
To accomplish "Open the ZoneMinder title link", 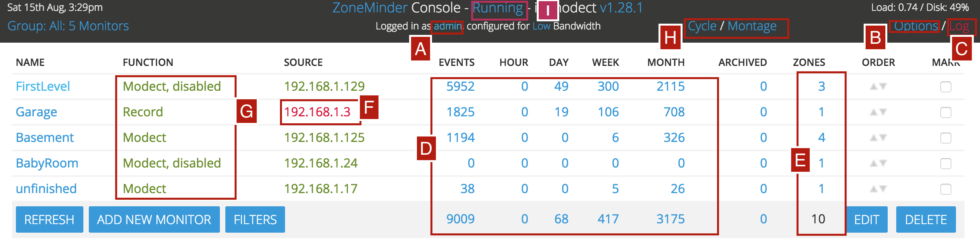I will point(370,8).
